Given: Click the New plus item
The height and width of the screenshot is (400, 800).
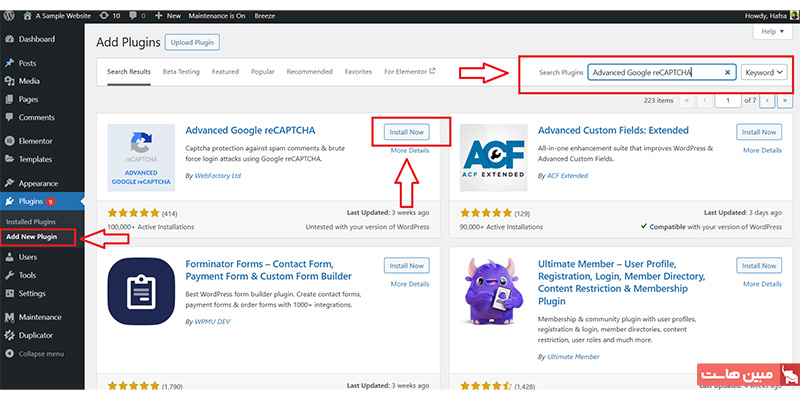Looking at the screenshot, I should 168,16.
